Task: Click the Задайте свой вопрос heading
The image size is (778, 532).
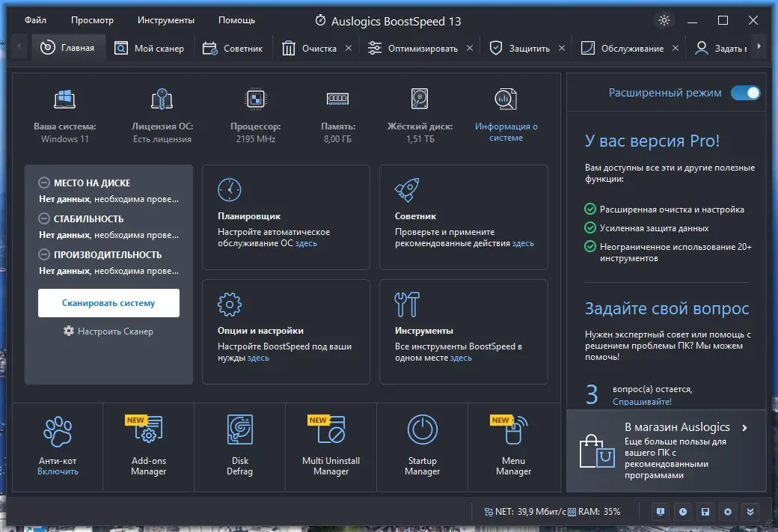Action: [x=667, y=309]
